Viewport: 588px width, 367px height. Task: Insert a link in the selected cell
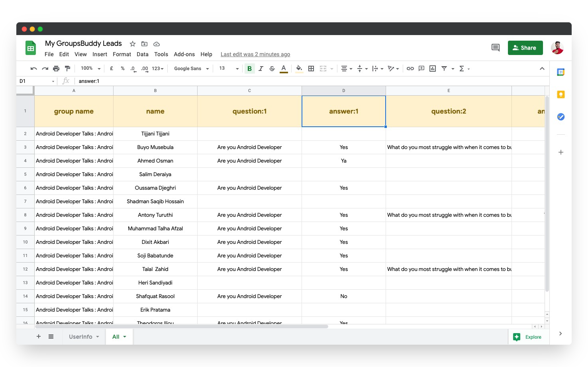click(410, 68)
